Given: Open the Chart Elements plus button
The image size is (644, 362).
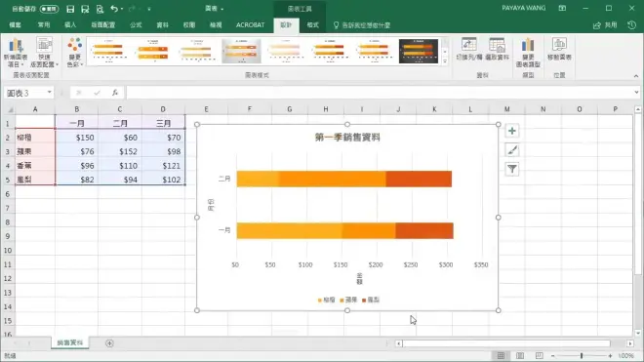Looking at the screenshot, I should tap(511, 131).
